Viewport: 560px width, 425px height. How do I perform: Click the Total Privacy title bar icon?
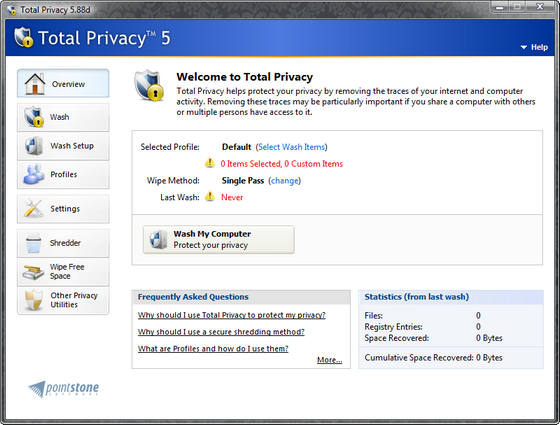(12, 10)
